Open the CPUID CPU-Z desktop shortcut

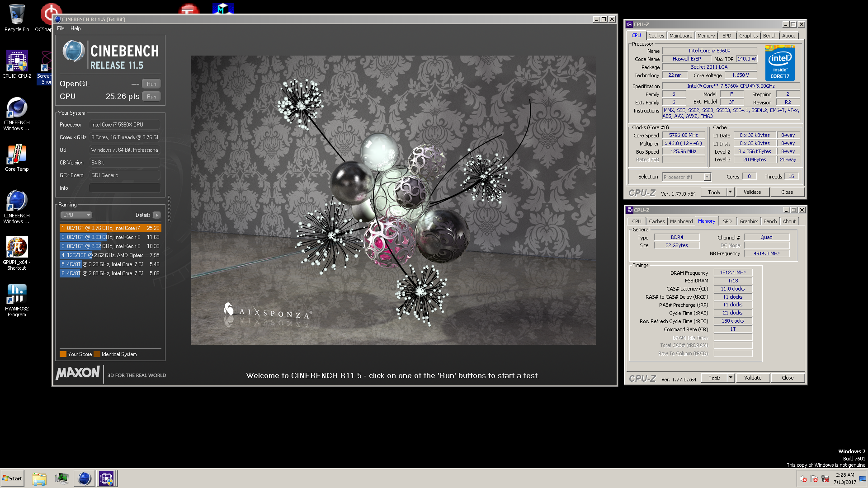(x=17, y=64)
